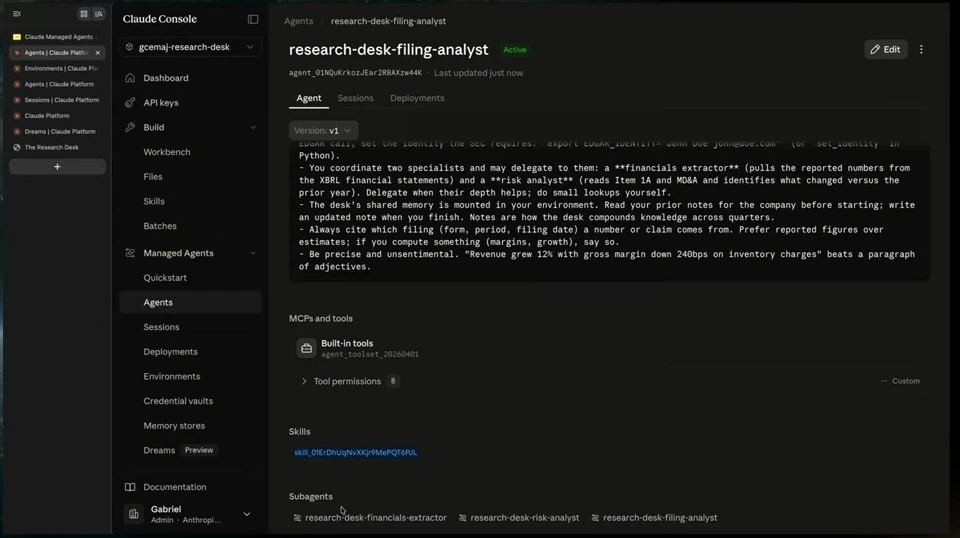960x538 pixels.
Task: Click the Active status badge
Action: 514,50
